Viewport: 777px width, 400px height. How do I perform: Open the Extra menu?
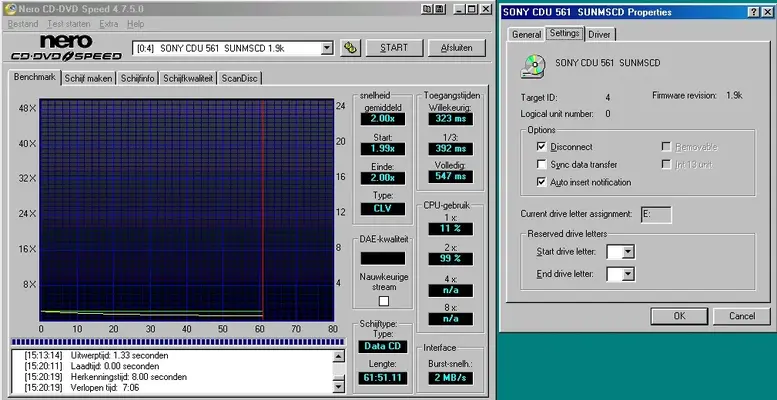[109, 23]
